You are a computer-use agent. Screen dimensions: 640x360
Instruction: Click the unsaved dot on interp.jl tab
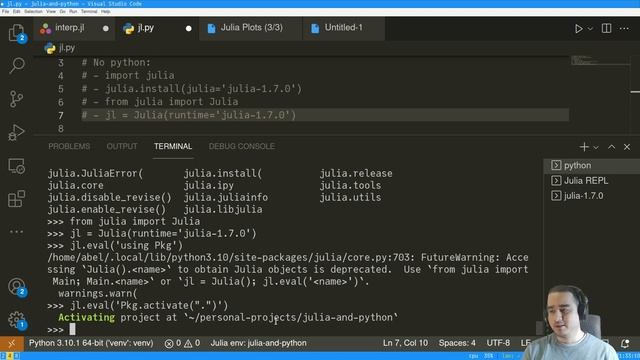pos(106,29)
